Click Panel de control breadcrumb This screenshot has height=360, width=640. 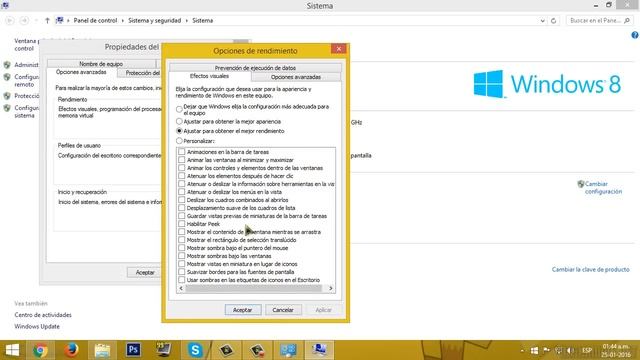point(95,20)
